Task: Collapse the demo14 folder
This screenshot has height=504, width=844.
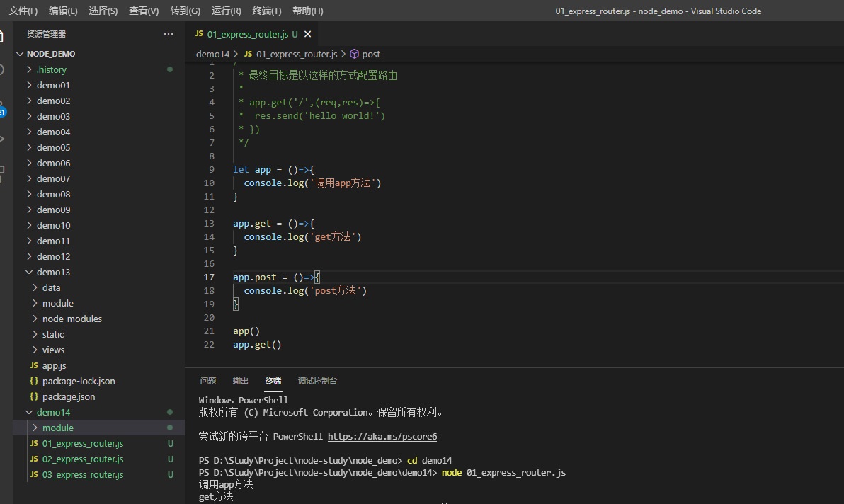Action: click(x=29, y=412)
